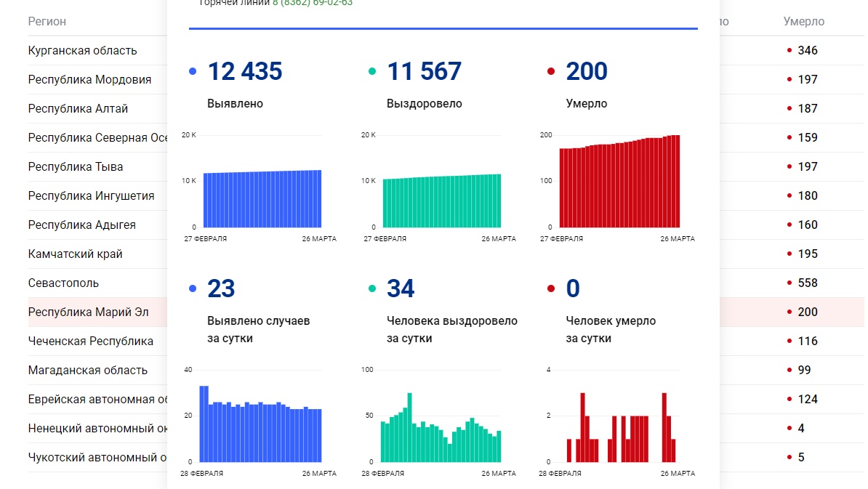Choose Республика Алтай from the region table
Viewport: 868px width, 489px height.
tap(78, 108)
